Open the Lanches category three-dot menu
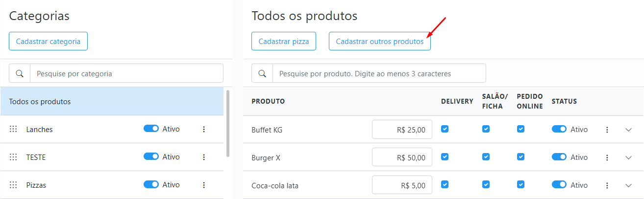The height and width of the screenshot is (199, 644). (204, 130)
